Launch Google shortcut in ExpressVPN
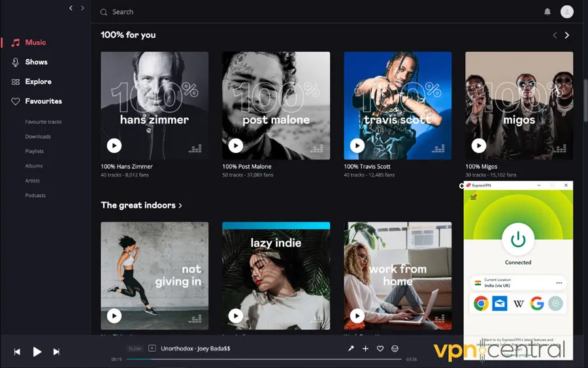 coord(537,303)
